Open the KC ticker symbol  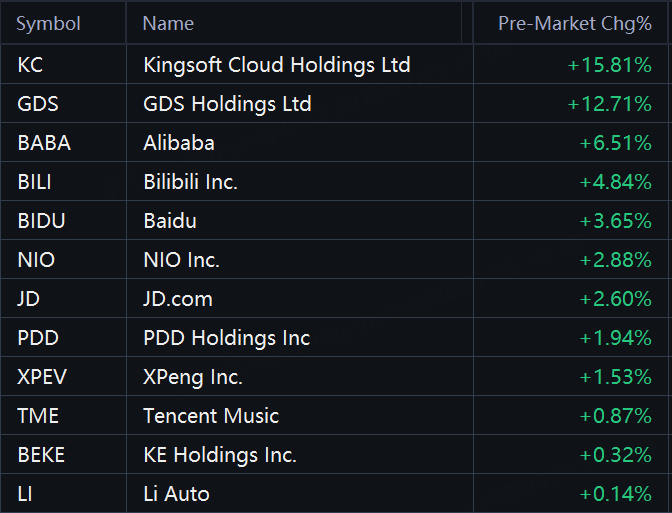click(x=31, y=65)
